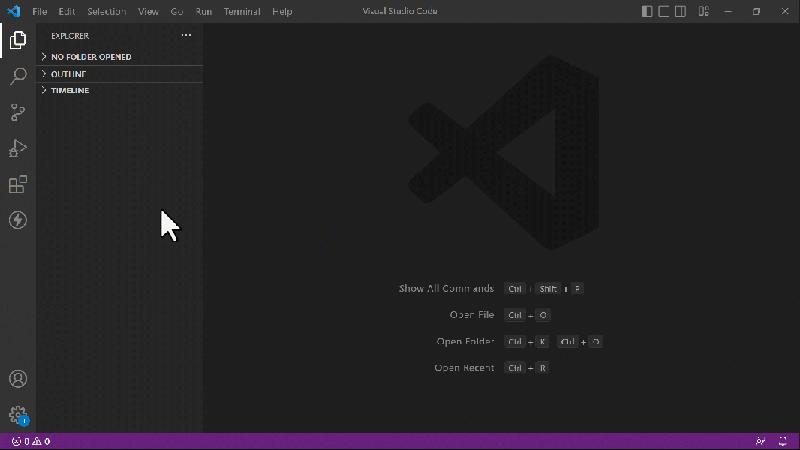Open the Search view icon
This screenshot has height=450, width=800.
[18, 76]
